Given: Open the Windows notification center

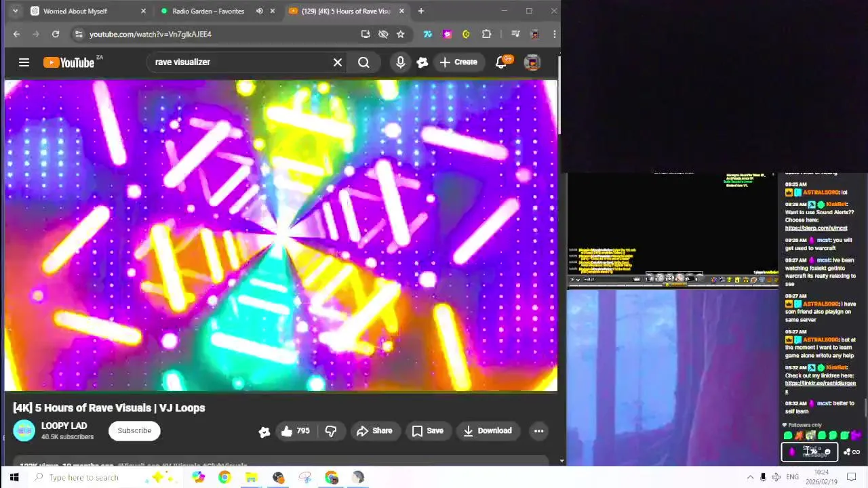Looking at the screenshot, I should 852,477.
